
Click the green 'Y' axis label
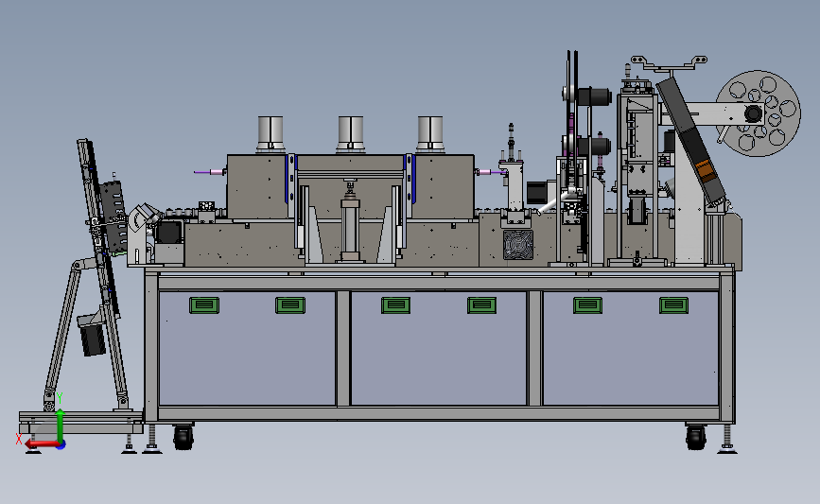pyautogui.click(x=60, y=398)
